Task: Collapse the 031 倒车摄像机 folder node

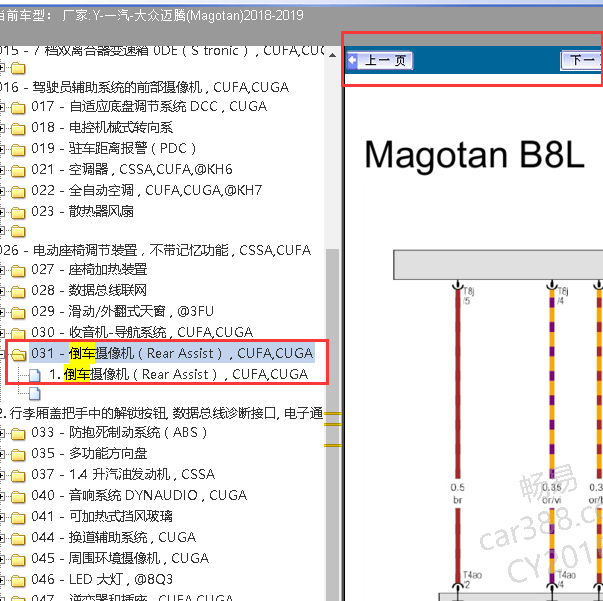Action: point(3,354)
